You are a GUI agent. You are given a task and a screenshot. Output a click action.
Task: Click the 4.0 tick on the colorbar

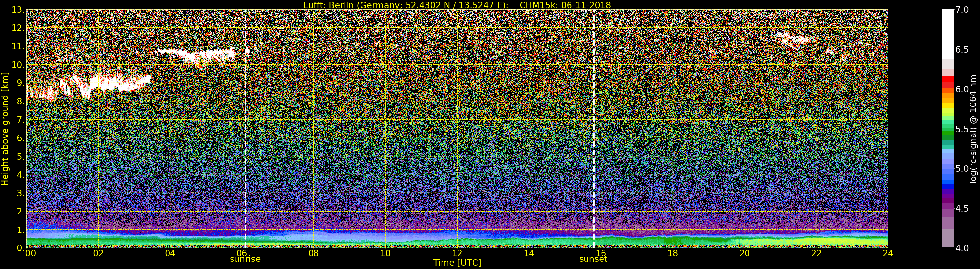(x=962, y=248)
